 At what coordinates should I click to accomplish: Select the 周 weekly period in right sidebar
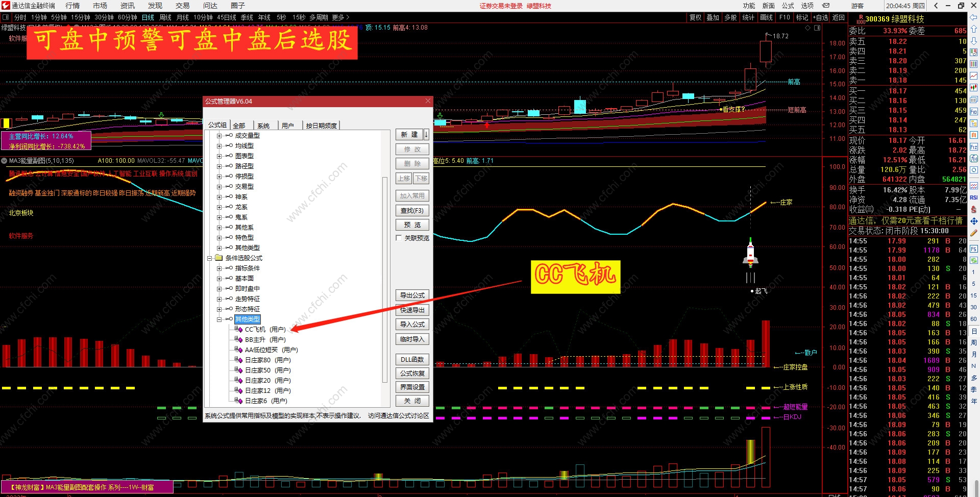[x=973, y=342]
